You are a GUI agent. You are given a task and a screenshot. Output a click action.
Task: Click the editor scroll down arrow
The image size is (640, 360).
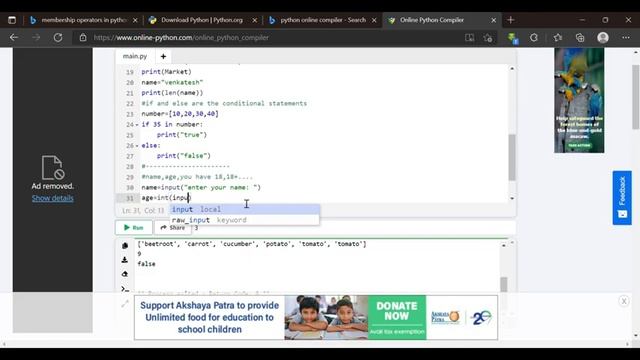(512, 198)
